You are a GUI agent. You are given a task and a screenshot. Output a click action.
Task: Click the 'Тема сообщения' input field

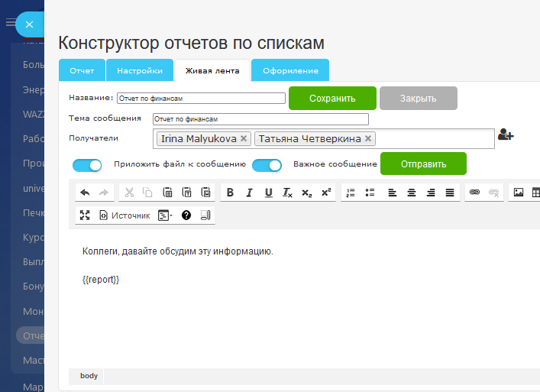point(260,119)
